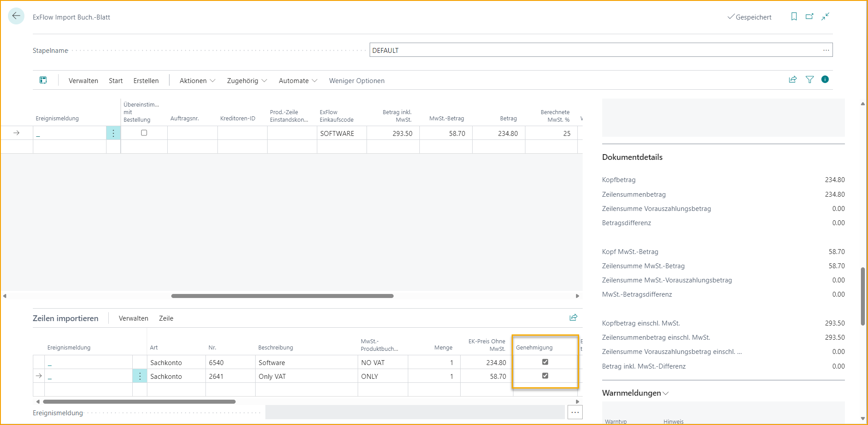
Task: Open the filter pane funnel icon
Action: point(809,79)
